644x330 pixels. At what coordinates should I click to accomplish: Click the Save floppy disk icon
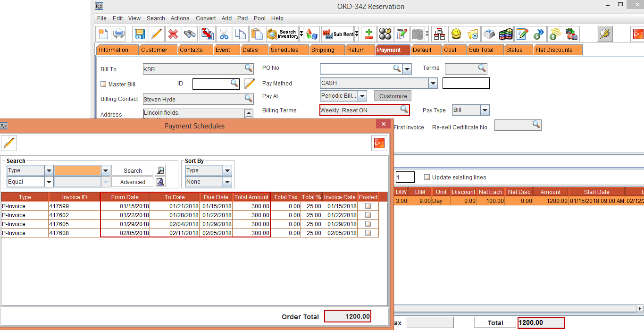(139, 34)
